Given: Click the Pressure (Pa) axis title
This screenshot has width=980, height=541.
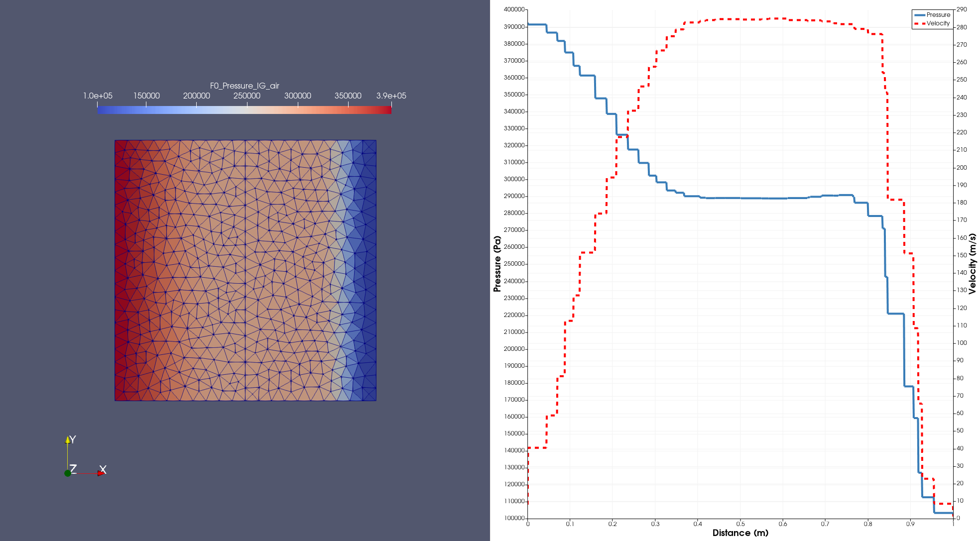Looking at the screenshot, I should (x=496, y=264).
